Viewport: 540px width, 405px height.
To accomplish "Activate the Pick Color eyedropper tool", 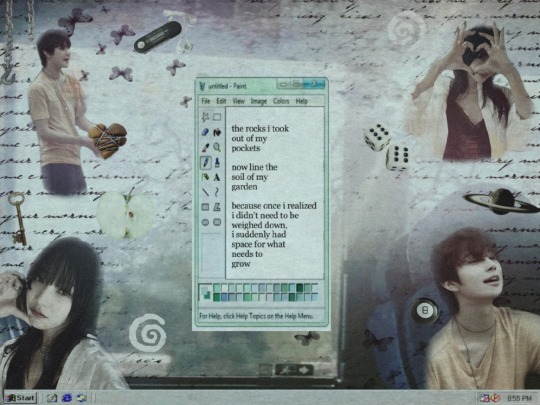I will [x=205, y=147].
